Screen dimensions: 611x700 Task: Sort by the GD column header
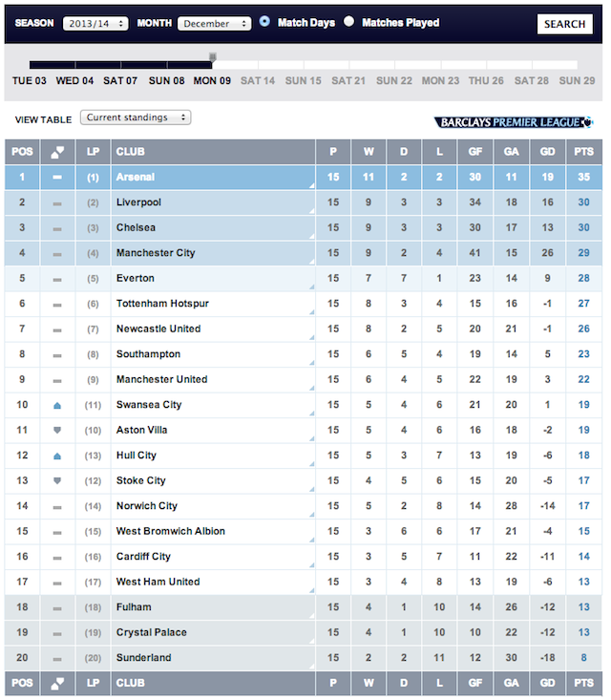547,152
